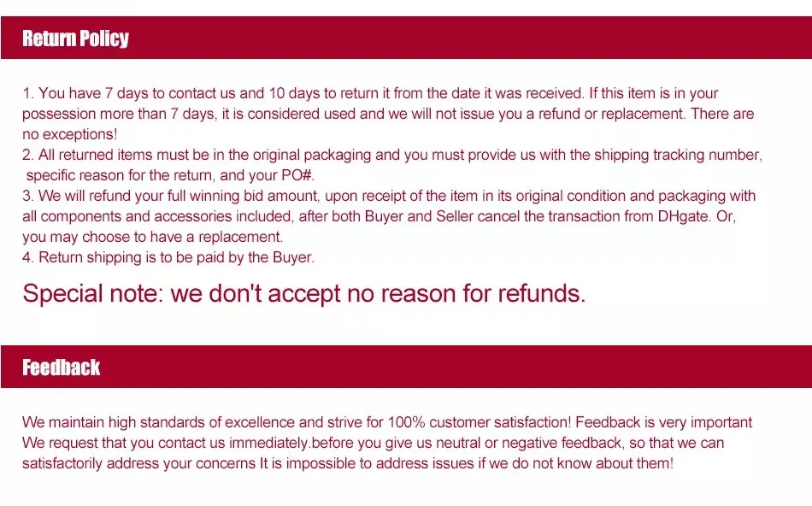812x506 pixels.
Task: Click 'satisfactorily address your concerns' line
Action: pos(348,463)
